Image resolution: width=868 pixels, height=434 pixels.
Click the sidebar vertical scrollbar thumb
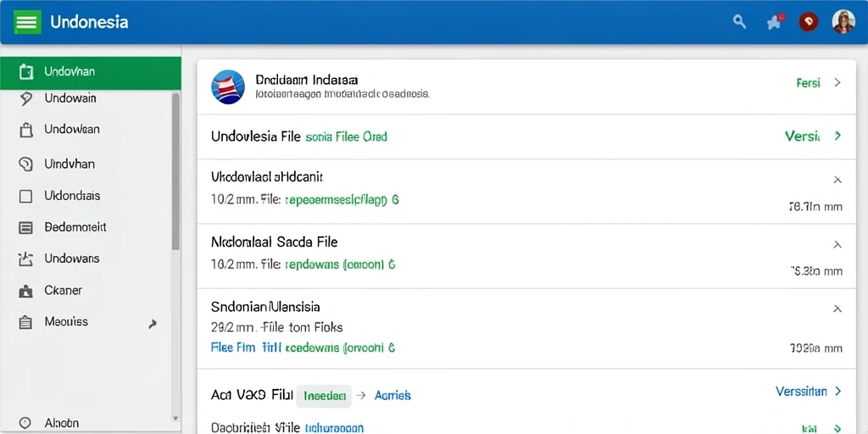175,171
